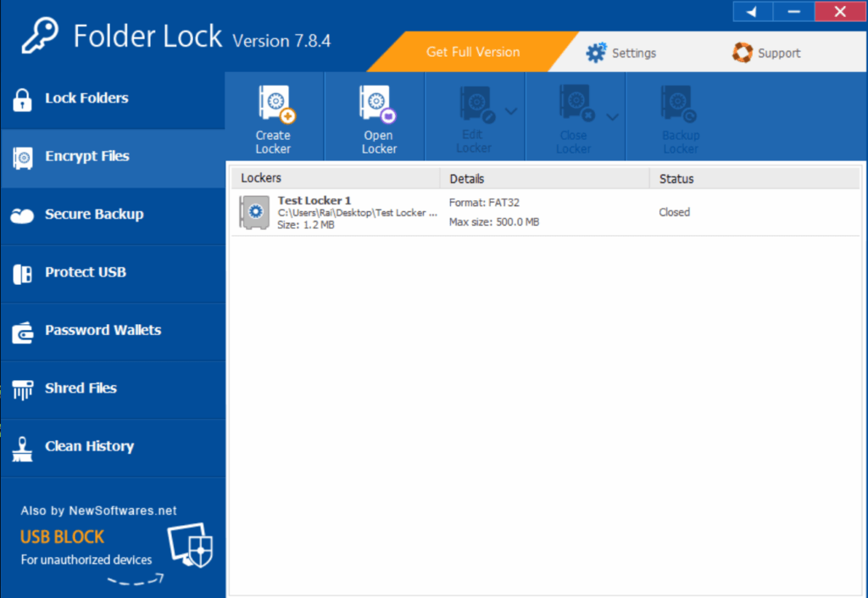Click the "Also by NewSoftwares.net" link
The height and width of the screenshot is (598, 868).
coord(98,511)
